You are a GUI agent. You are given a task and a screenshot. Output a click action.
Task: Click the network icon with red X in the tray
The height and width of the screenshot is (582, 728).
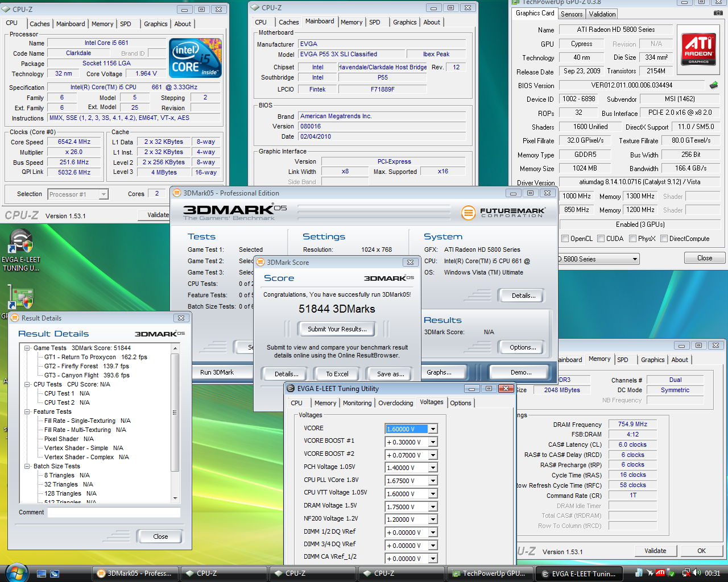[x=686, y=573]
